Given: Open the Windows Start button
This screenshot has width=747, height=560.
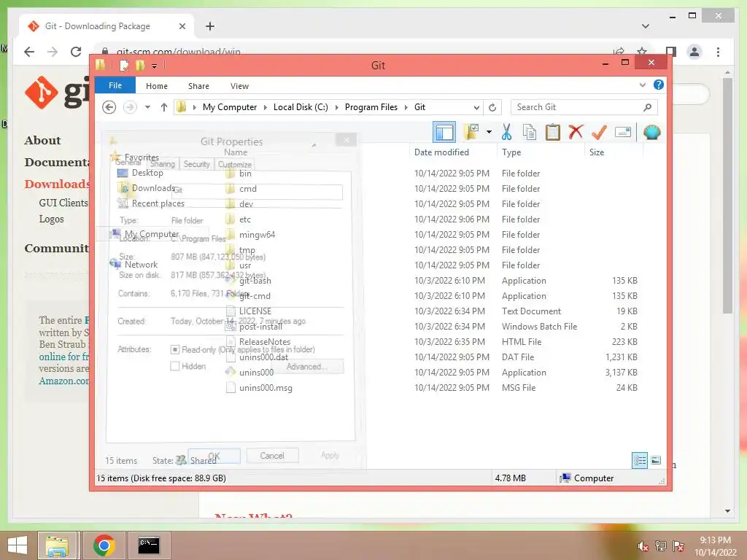Looking at the screenshot, I should click(18, 545).
